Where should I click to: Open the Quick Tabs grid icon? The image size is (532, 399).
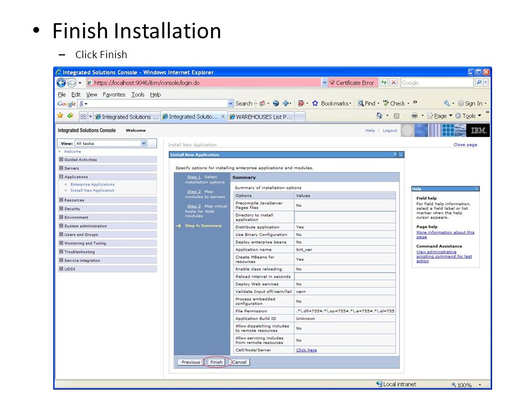[83, 116]
